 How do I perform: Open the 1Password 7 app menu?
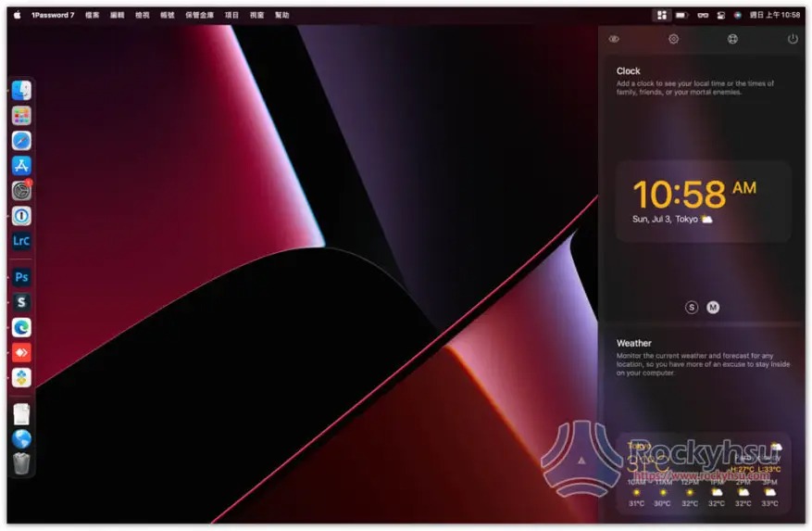(x=52, y=15)
